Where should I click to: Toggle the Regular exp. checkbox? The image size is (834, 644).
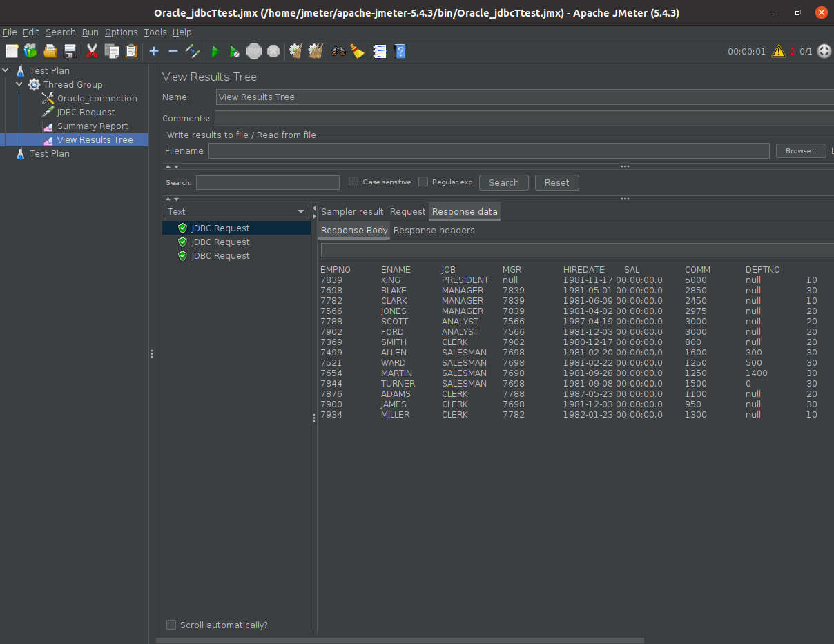click(x=423, y=182)
